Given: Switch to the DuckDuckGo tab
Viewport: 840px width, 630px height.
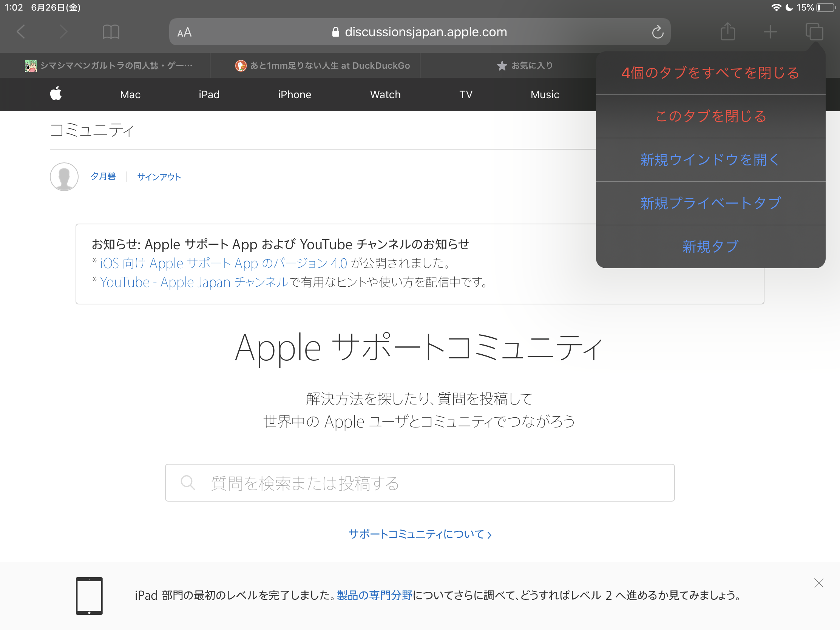Looking at the screenshot, I should coord(323,66).
